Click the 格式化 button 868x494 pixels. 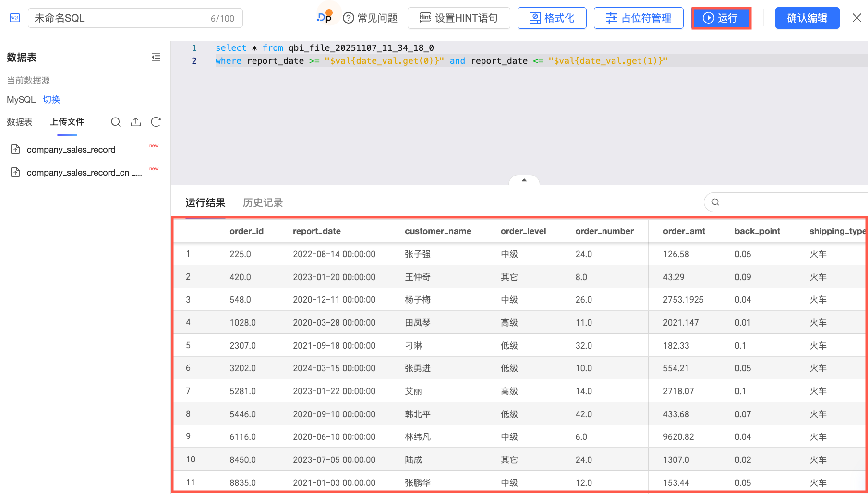[552, 18]
